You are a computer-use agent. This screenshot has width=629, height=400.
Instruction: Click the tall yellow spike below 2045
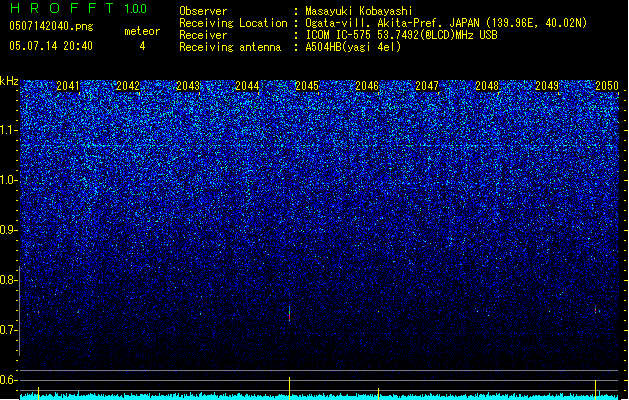point(290,388)
